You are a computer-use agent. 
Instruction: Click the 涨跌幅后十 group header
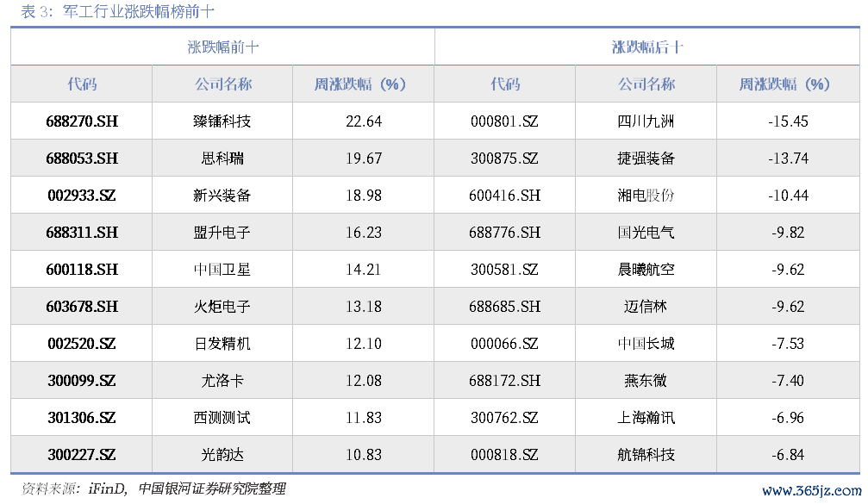[x=647, y=47]
